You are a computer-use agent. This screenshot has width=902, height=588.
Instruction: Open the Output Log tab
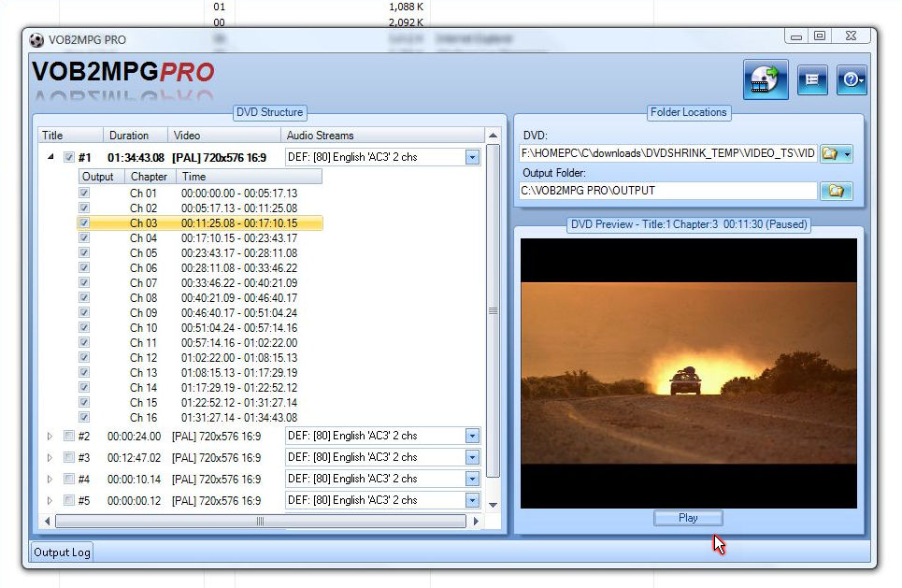(x=62, y=552)
